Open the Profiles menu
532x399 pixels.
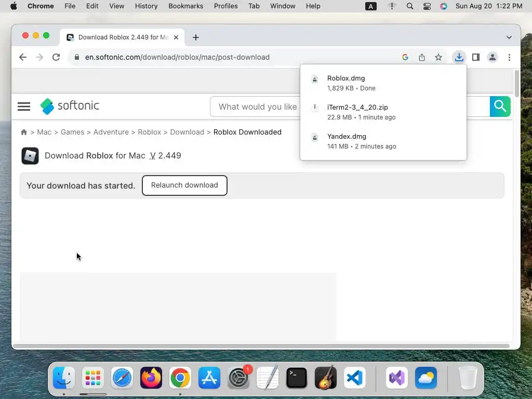point(225,6)
